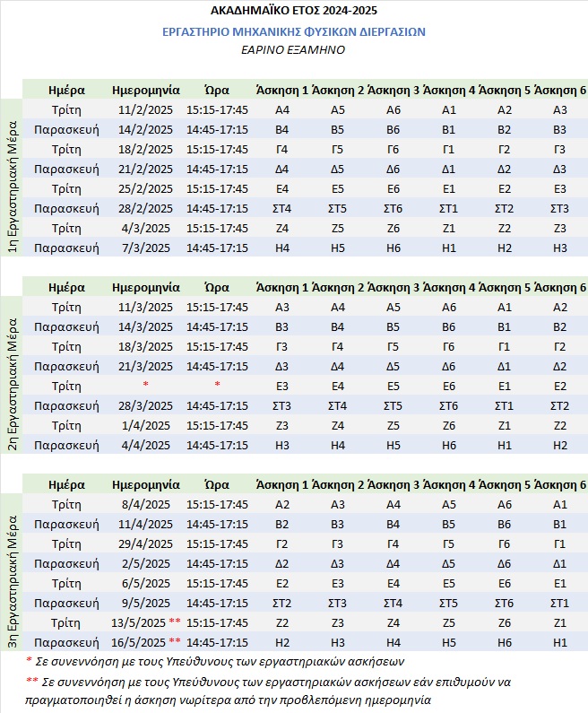This screenshot has width=588, height=713.
Task: Select cell H3 in the 7/3/2025 row
Action: pyautogui.click(x=560, y=248)
